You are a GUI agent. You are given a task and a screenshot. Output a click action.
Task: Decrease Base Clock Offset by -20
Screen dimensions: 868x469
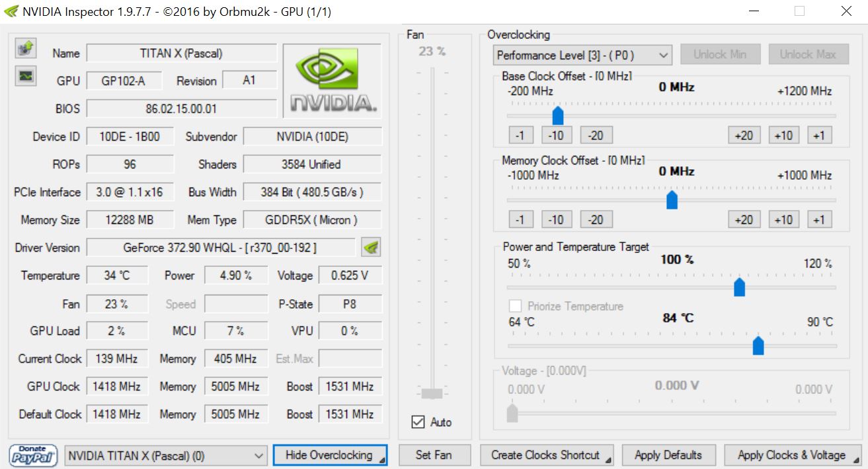click(596, 135)
